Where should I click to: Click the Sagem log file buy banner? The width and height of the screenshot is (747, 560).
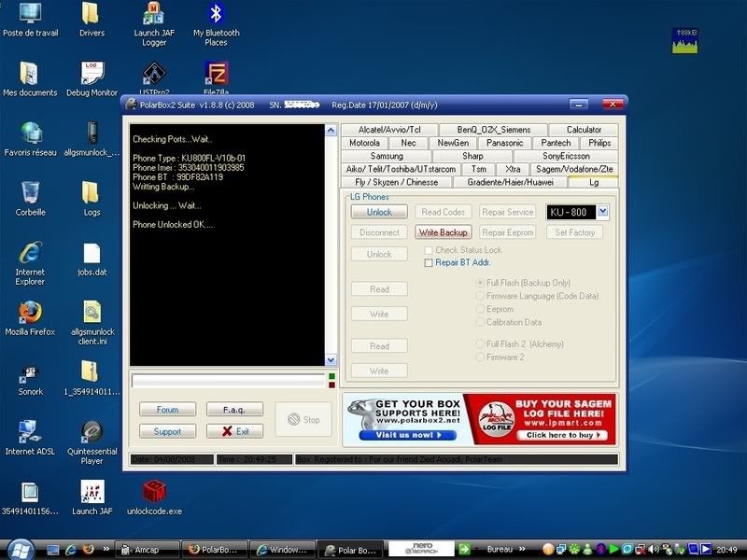[x=540, y=419]
